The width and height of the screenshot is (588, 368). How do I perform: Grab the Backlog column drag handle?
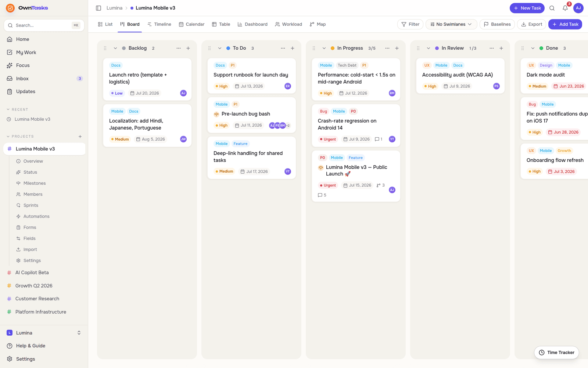(x=105, y=48)
